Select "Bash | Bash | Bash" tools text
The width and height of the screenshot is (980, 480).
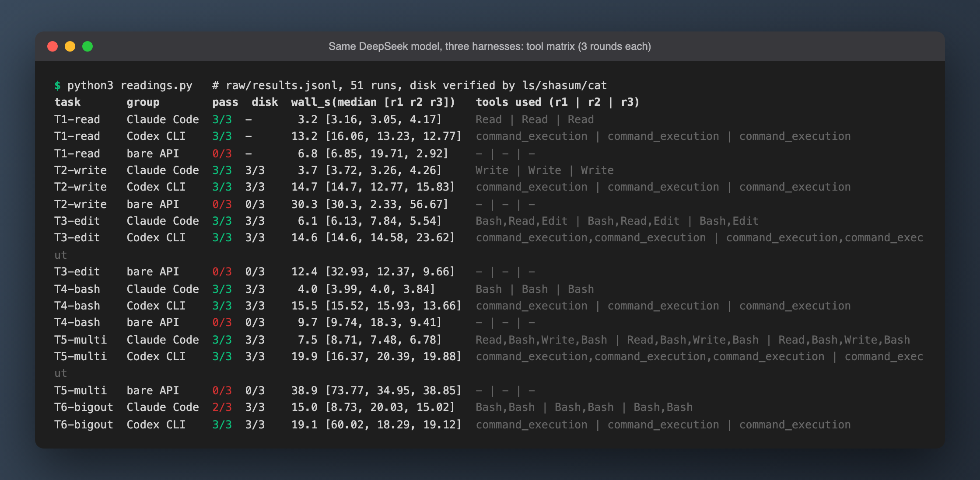pos(535,289)
